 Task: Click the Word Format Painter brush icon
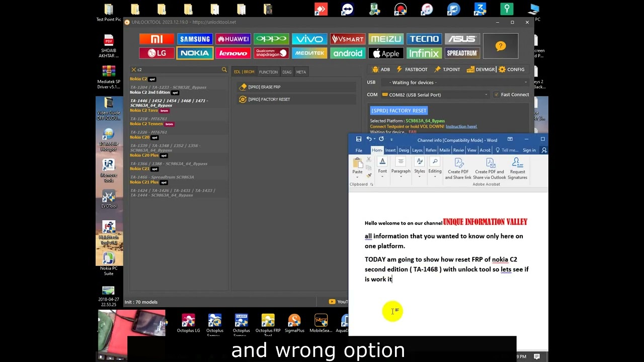click(369, 175)
